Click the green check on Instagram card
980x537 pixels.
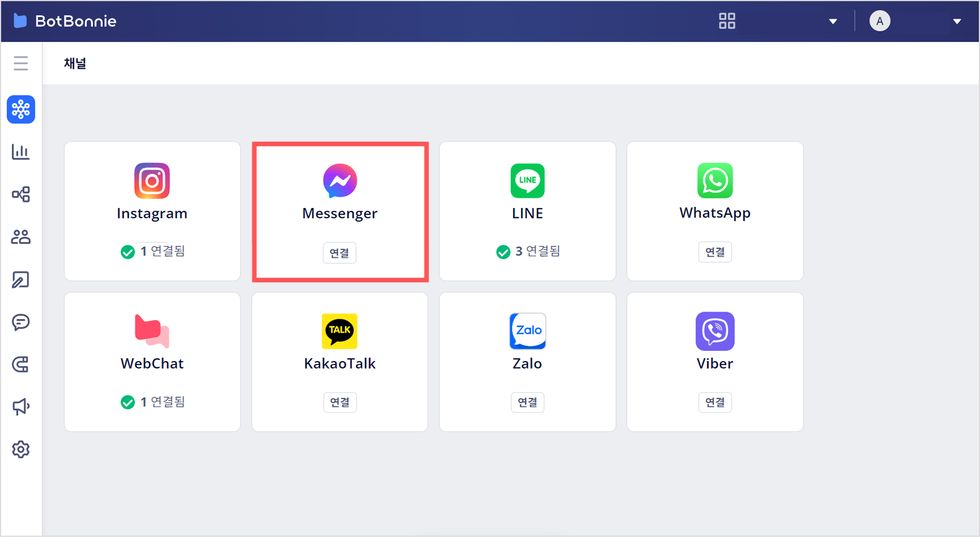tap(128, 252)
